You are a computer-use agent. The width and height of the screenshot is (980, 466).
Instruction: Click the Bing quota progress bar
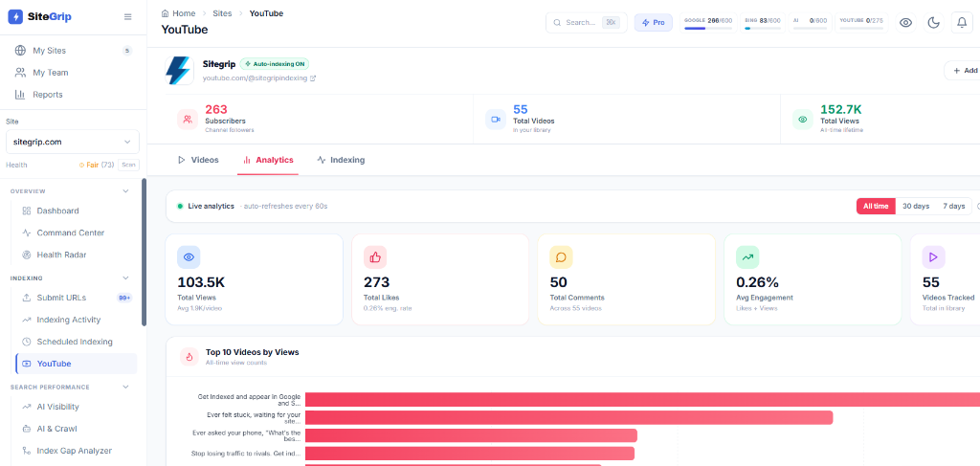(x=763, y=28)
